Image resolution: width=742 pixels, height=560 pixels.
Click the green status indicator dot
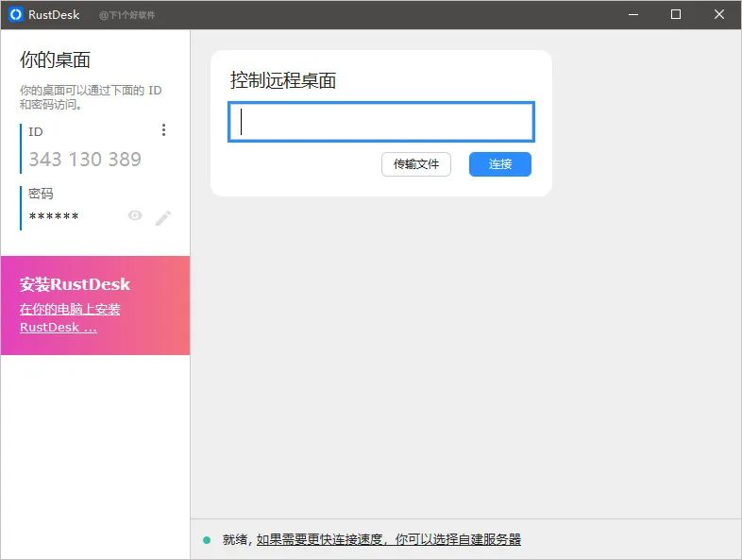coord(207,540)
